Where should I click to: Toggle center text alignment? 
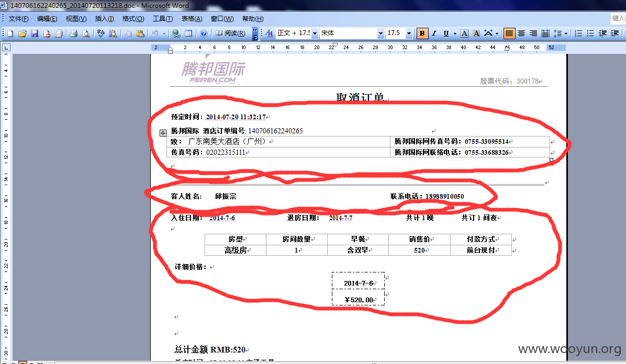(521, 33)
